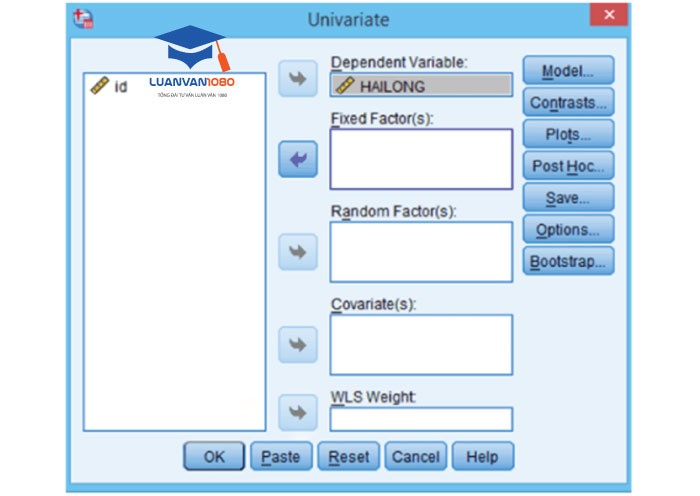Click the Help button
The image size is (700, 496).
(x=483, y=456)
